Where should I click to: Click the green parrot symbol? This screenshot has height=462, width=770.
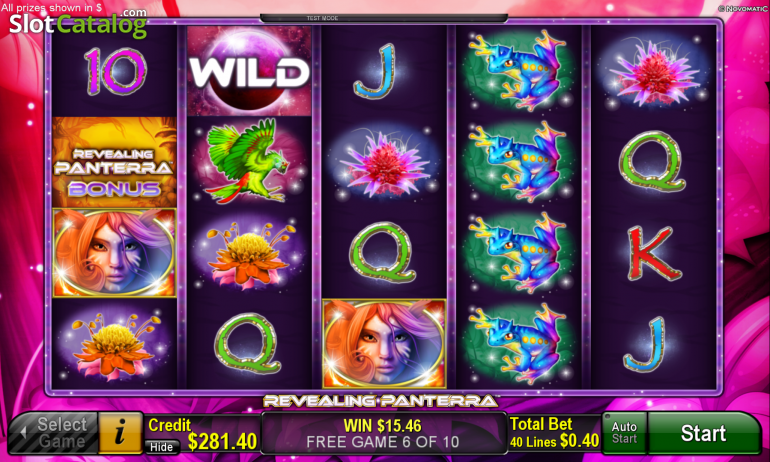pyautogui.click(x=249, y=161)
